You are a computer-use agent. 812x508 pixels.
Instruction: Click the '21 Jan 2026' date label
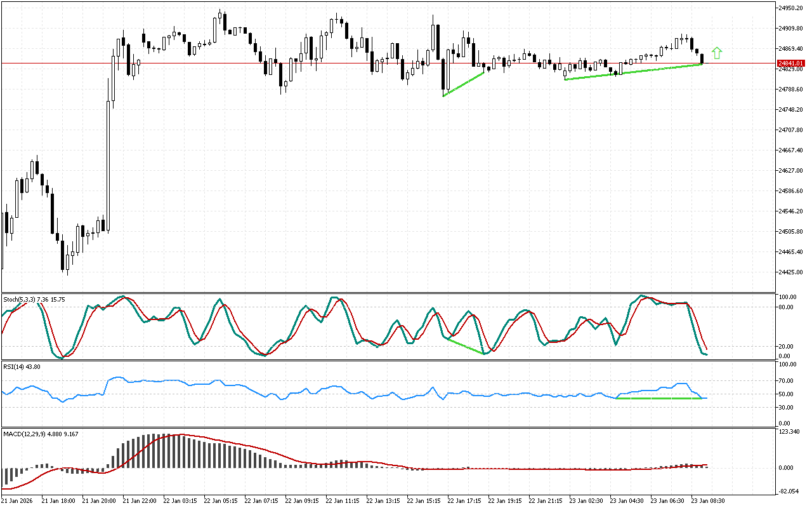(18, 501)
